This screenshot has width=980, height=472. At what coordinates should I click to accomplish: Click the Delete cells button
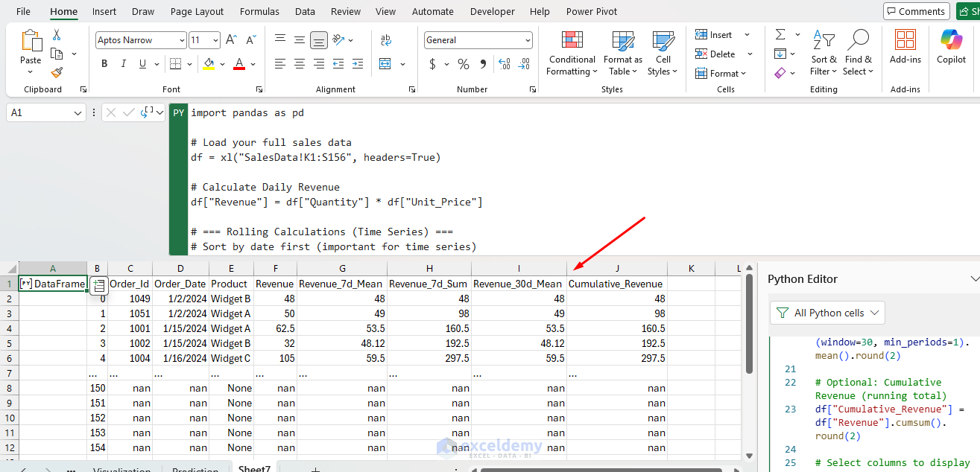click(715, 54)
